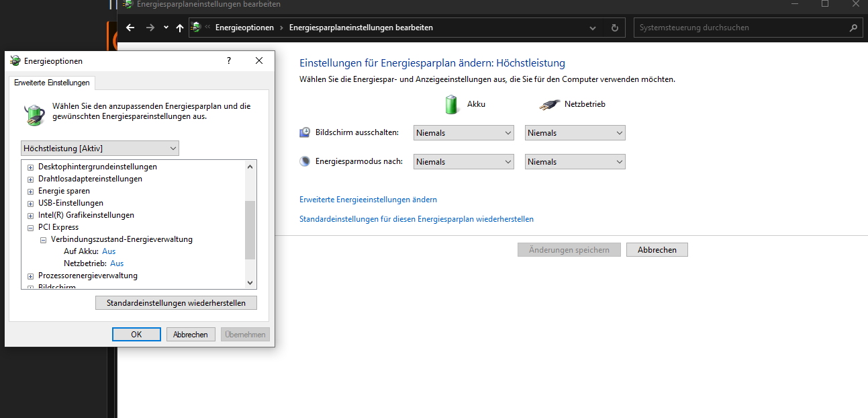Click the green Akku battery icon
Image resolution: width=868 pixels, height=418 pixels.
tap(452, 104)
